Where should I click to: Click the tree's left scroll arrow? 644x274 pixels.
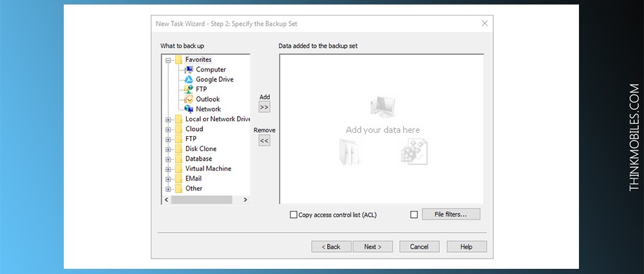[x=166, y=199]
